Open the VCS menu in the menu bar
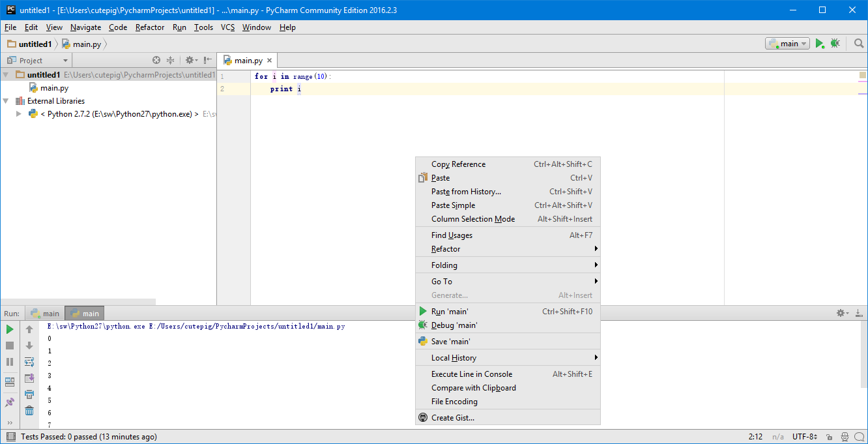Image resolution: width=868 pixels, height=444 pixels. click(x=227, y=27)
